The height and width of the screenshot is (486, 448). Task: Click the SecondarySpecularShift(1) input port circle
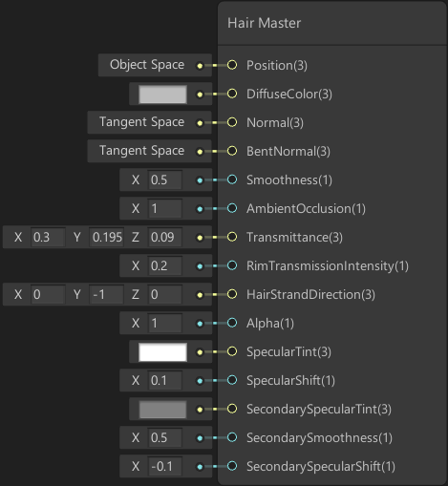tap(232, 466)
